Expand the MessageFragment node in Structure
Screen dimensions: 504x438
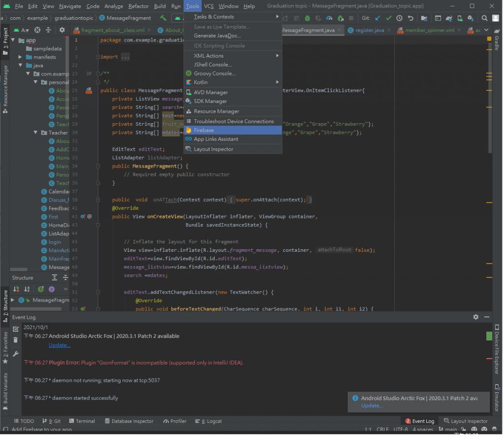(13, 300)
